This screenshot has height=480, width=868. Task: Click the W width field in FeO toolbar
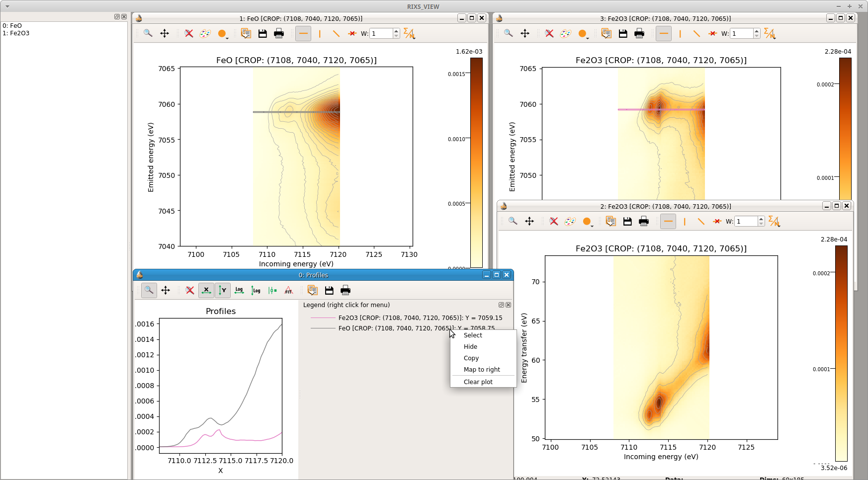(x=381, y=34)
